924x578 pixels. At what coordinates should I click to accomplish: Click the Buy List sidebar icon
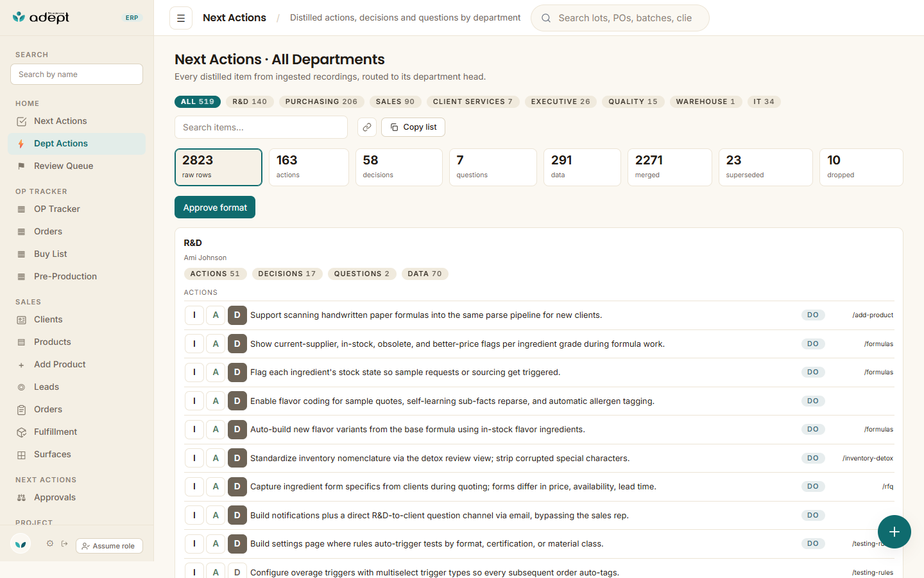tap(22, 254)
